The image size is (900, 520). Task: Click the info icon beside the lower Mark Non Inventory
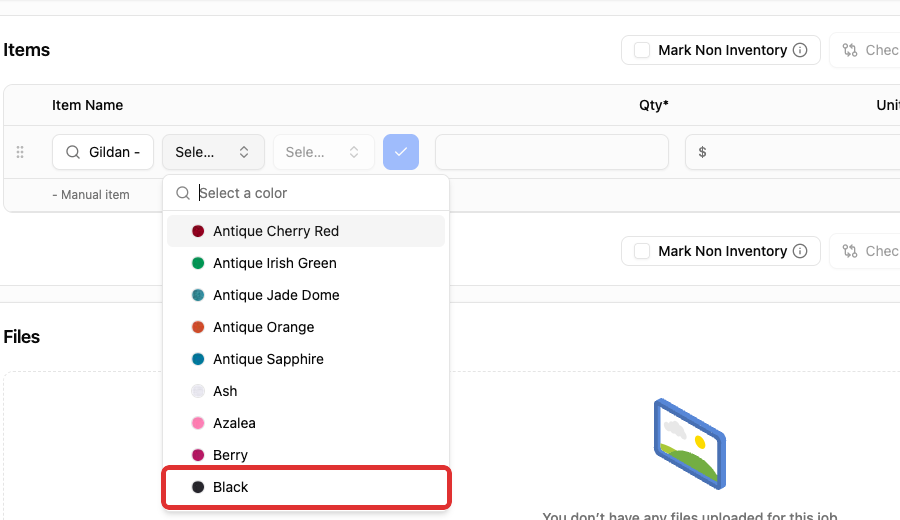point(800,251)
